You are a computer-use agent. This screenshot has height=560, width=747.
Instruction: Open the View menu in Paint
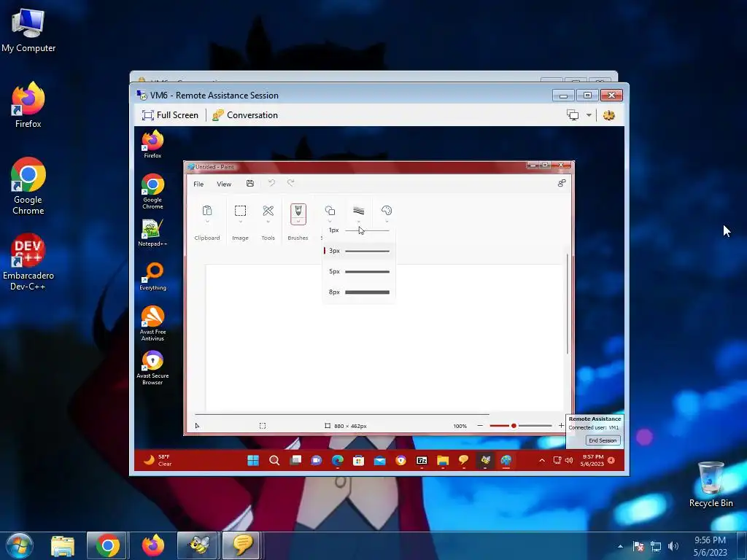pyautogui.click(x=224, y=184)
